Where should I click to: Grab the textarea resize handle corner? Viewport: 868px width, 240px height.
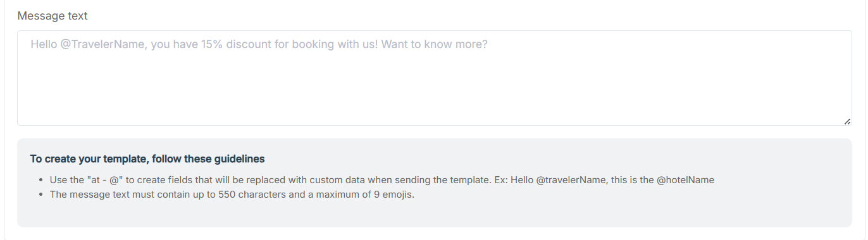point(847,121)
